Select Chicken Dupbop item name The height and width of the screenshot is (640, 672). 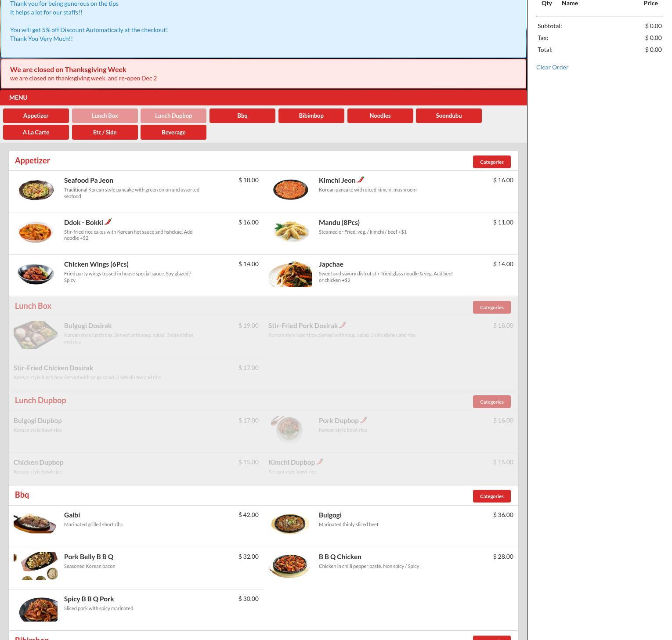click(39, 462)
